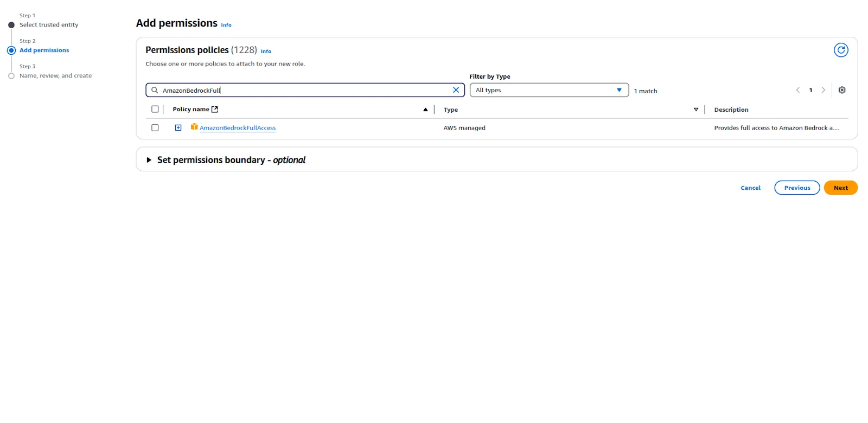This screenshot has width=868, height=423.
Task: Clear the policy search field
Action: [456, 90]
